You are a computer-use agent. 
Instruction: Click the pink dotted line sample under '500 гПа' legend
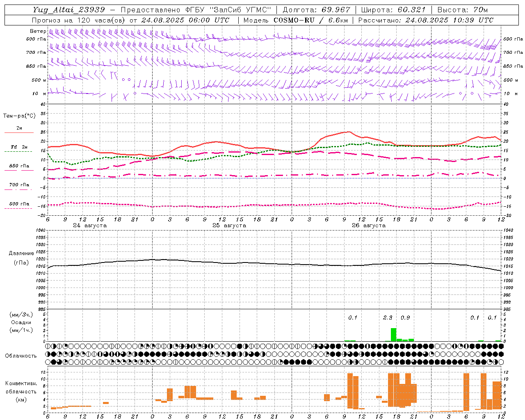[18, 208]
